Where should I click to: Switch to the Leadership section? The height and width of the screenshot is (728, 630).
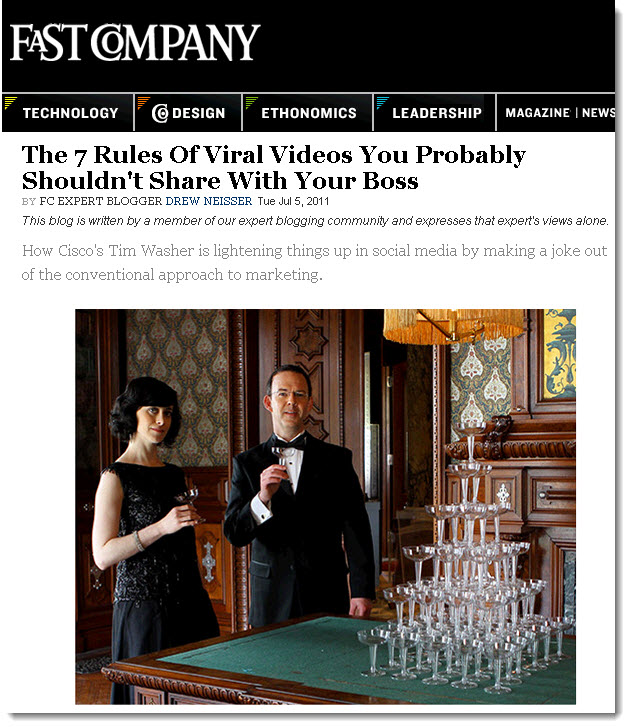pyautogui.click(x=435, y=113)
